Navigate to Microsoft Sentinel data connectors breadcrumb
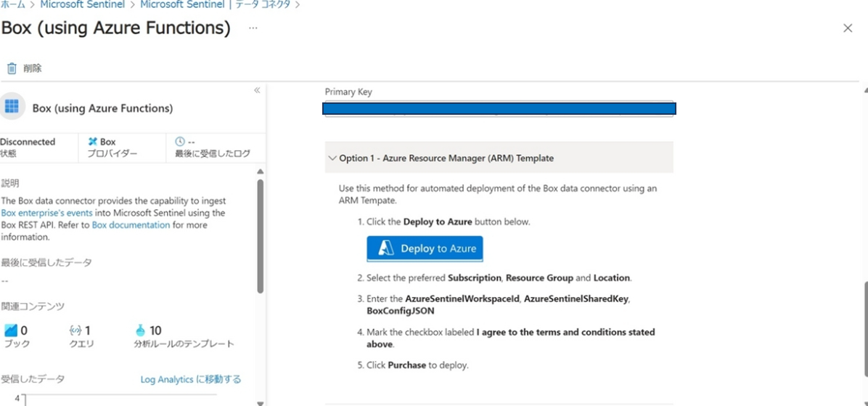 pyautogui.click(x=216, y=5)
